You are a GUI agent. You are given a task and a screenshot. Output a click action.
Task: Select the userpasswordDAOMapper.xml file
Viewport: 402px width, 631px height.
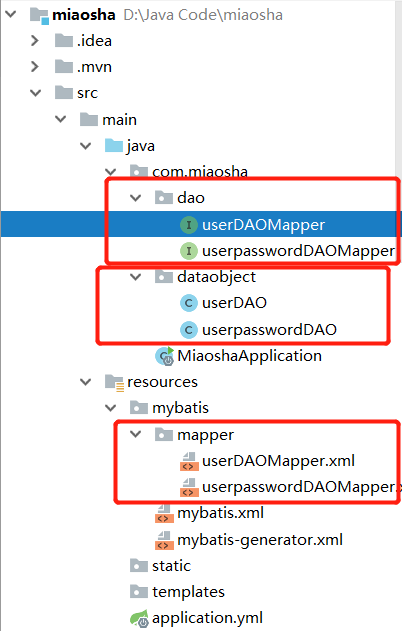point(291,487)
